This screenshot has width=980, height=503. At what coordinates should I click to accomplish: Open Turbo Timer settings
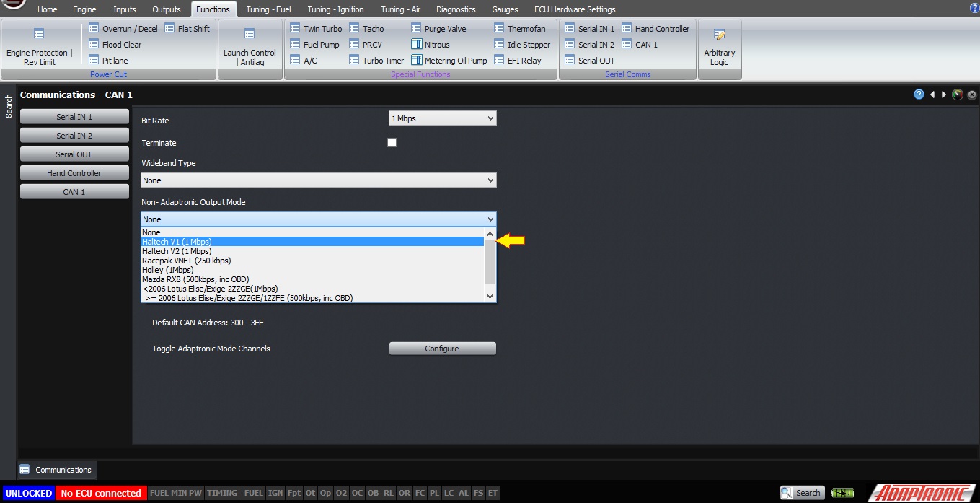click(x=376, y=61)
